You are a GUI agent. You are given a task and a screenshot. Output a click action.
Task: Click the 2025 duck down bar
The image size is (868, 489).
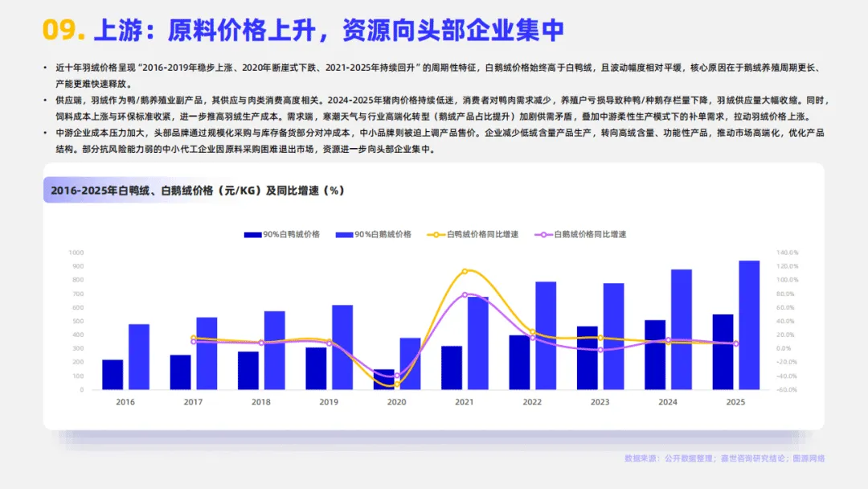pos(723,352)
